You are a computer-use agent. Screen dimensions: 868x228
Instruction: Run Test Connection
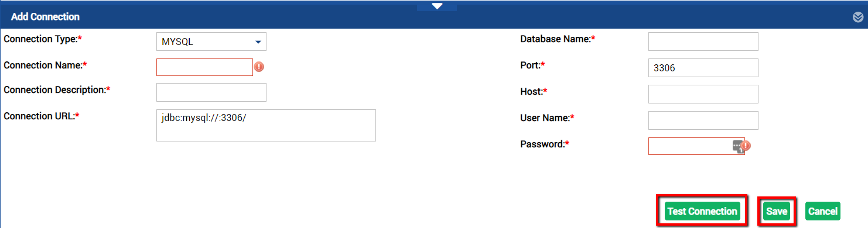click(x=702, y=211)
